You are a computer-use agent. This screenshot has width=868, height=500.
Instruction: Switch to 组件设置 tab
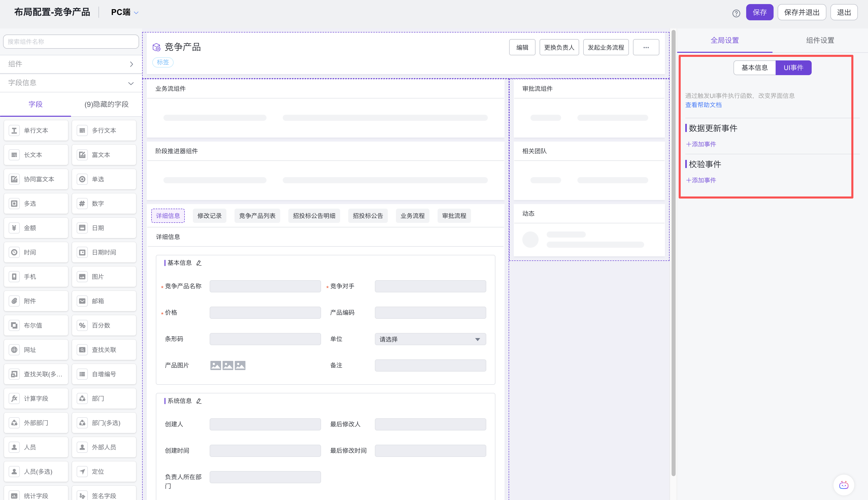click(x=820, y=40)
